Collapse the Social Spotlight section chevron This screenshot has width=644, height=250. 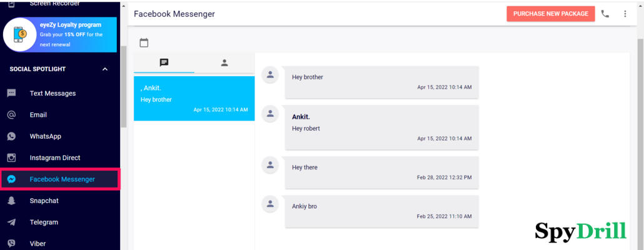[105, 69]
